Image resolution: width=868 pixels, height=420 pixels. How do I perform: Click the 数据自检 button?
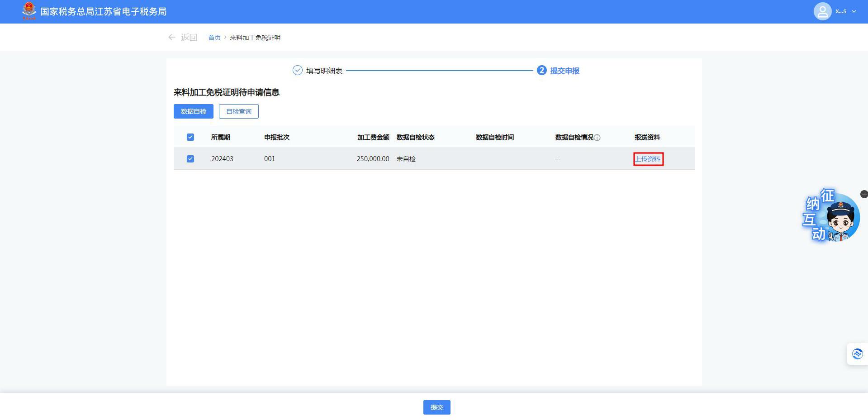coord(194,111)
